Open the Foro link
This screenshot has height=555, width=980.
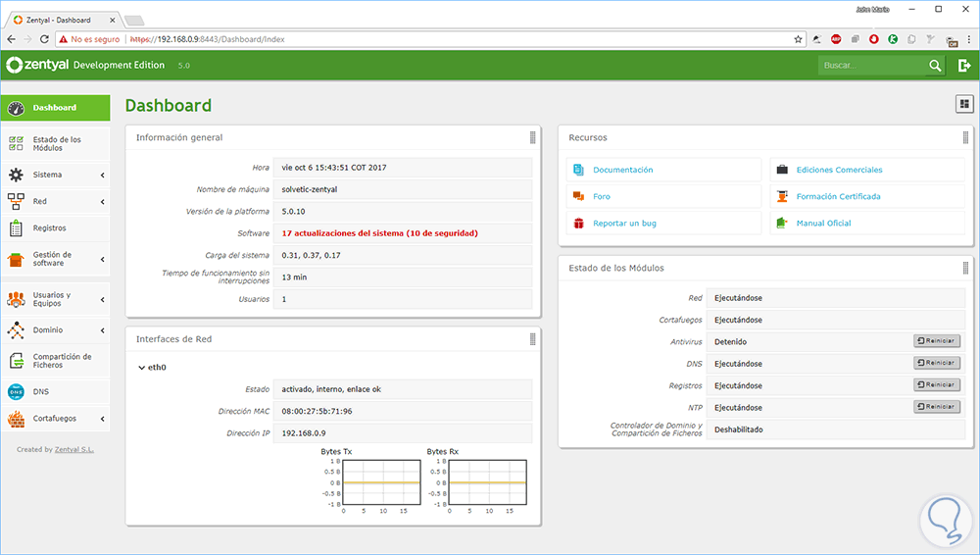602,196
